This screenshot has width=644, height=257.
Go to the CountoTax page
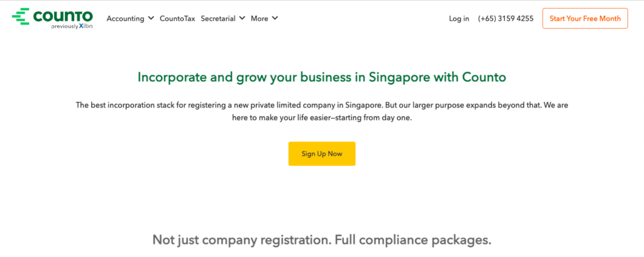point(177,18)
